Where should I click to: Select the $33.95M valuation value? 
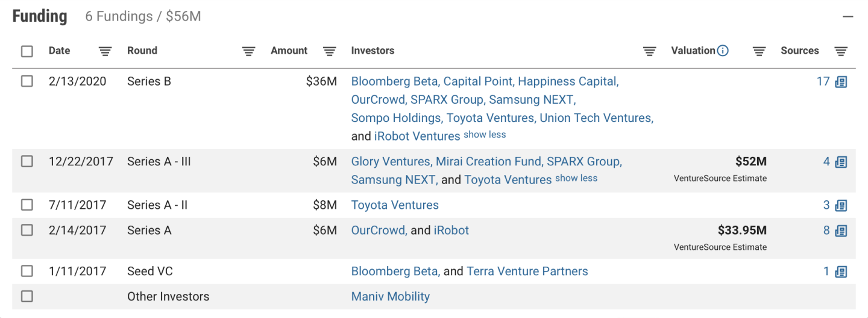743,231
